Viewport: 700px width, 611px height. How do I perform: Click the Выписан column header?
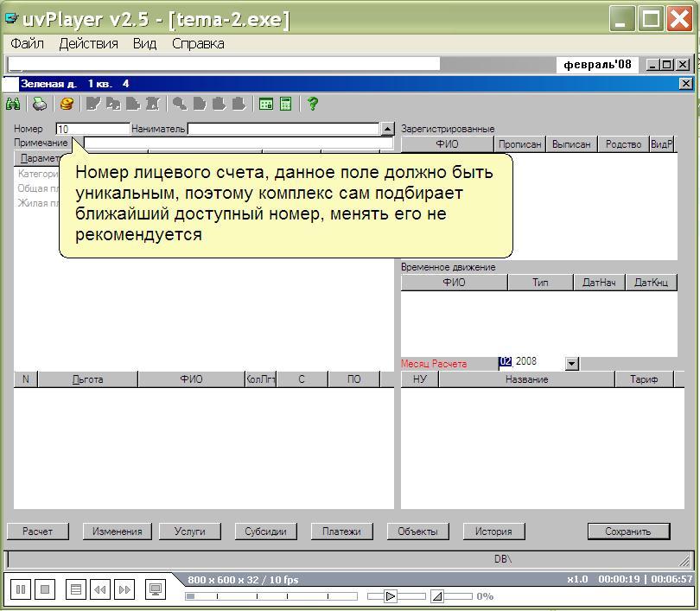pyautogui.click(x=571, y=144)
